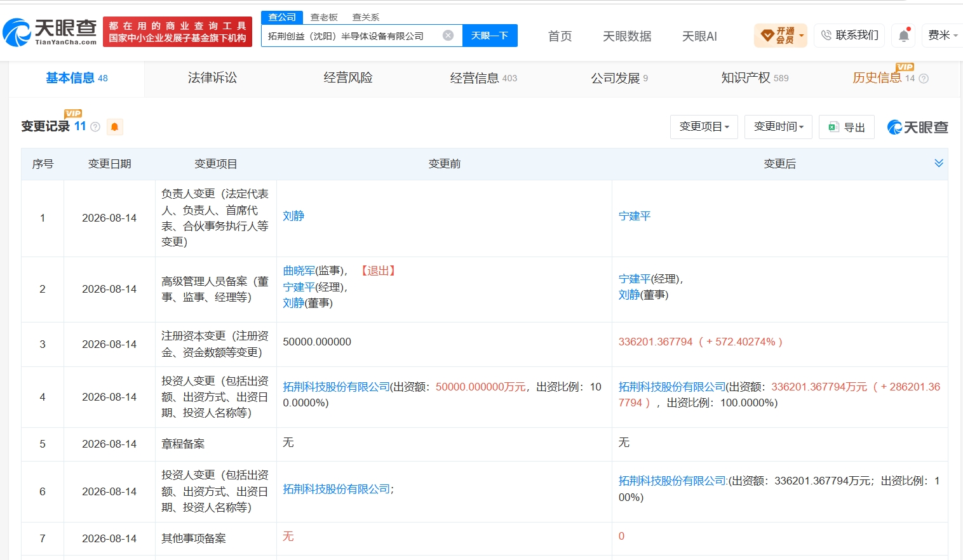
Task: Open the 变更项目 dropdown filter
Action: [x=704, y=127]
